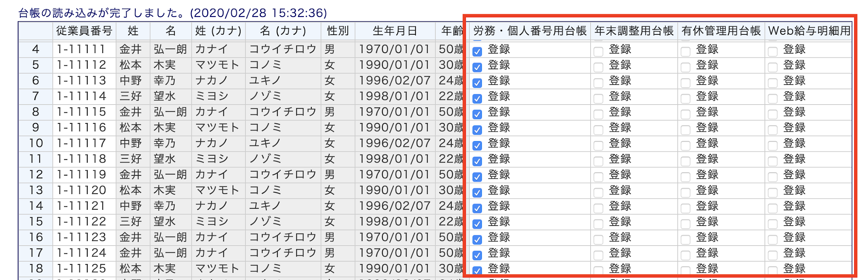Tick 有休管理用台帳 for employee 1-11121
The image size is (868, 280).
point(685,208)
